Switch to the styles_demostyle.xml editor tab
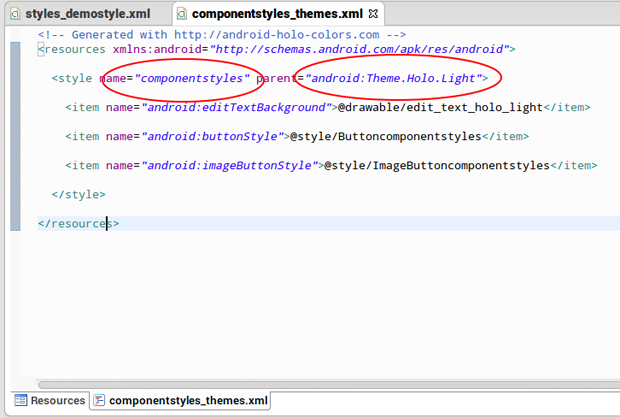This screenshot has height=418, width=620. 87,14
